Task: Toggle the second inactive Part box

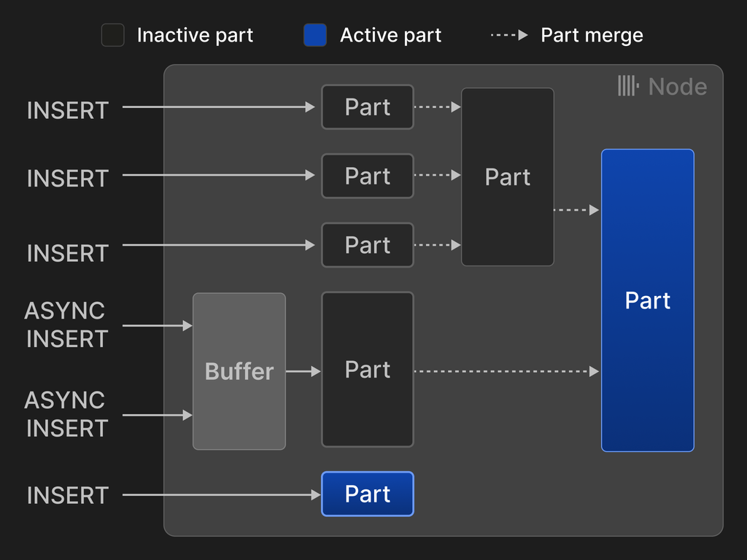Action: pyautogui.click(x=367, y=176)
